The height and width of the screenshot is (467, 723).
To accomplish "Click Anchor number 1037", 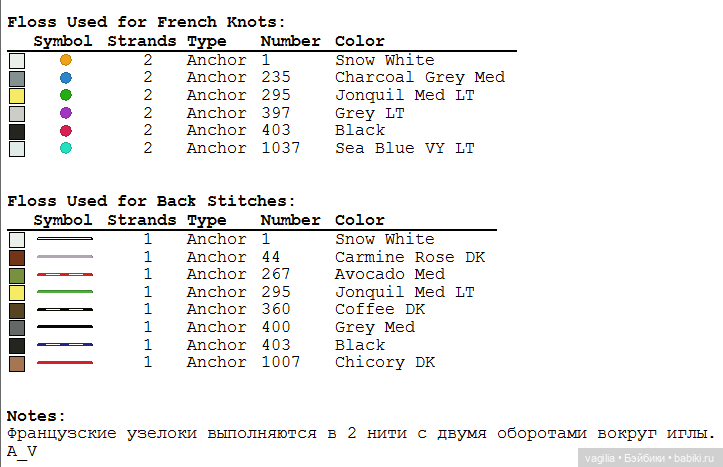I will pyautogui.click(x=280, y=148).
